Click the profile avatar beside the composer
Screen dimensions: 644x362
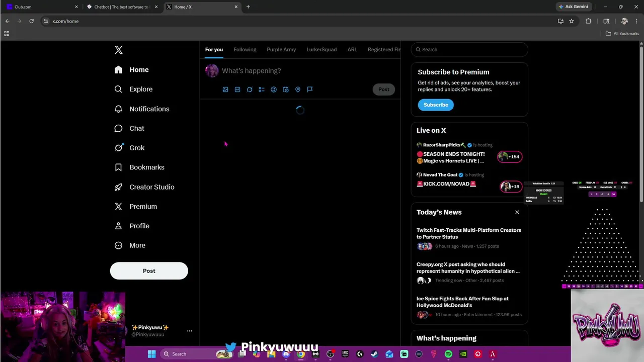pos(212,71)
